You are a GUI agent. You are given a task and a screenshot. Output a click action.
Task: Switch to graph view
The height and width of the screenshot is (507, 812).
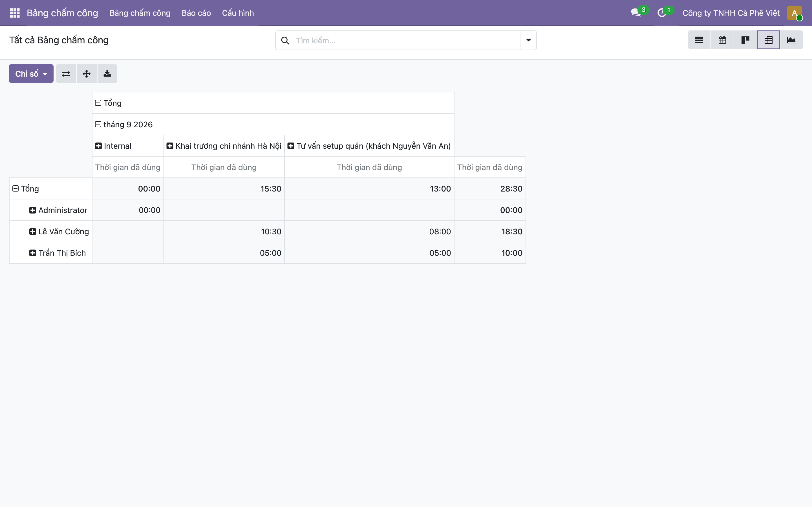point(791,40)
